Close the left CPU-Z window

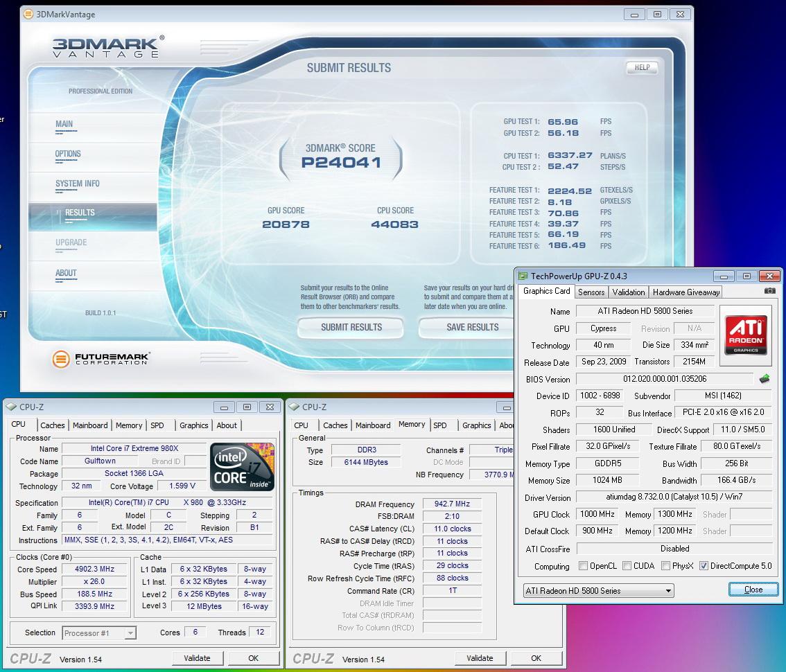tap(270, 407)
